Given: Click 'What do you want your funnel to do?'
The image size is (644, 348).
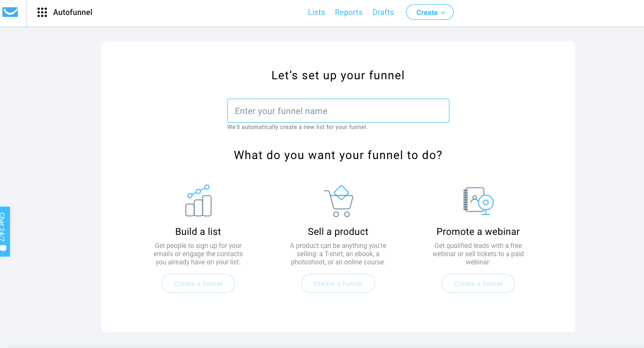Looking at the screenshot, I should point(338,155).
